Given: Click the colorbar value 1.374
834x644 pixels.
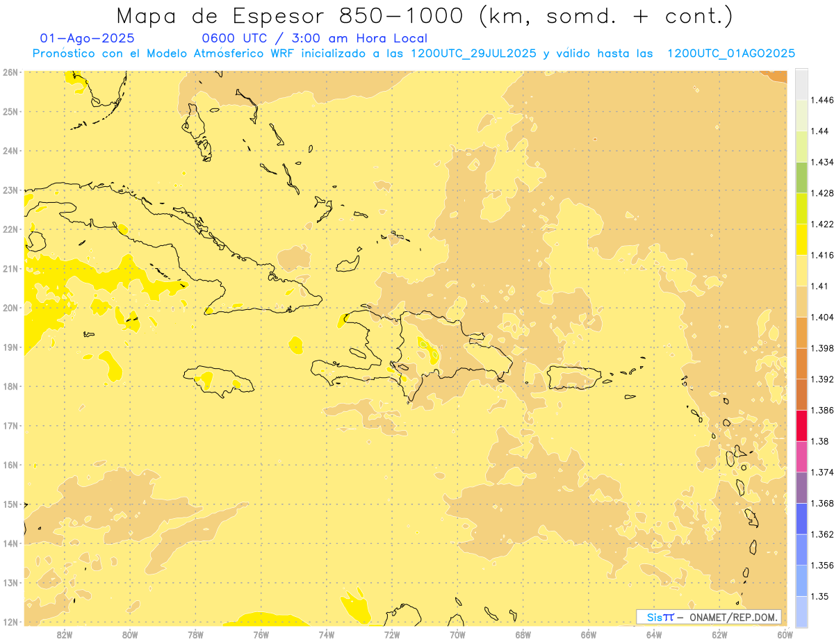Looking at the screenshot, I should (x=823, y=472).
